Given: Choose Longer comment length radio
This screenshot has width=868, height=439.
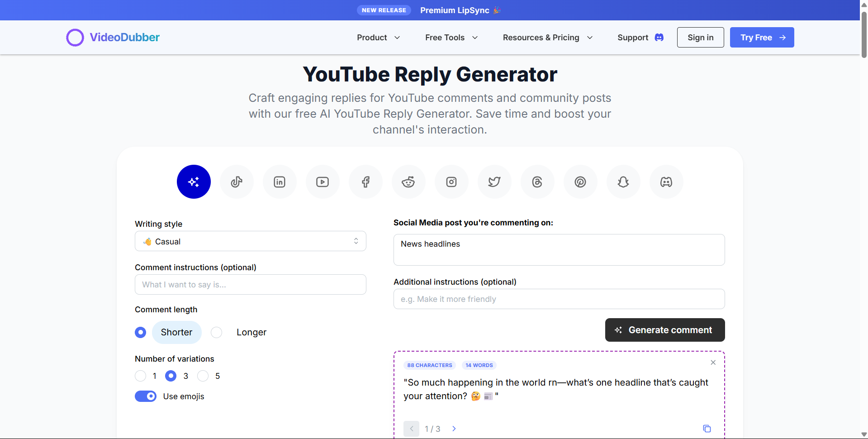Looking at the screenshot, I should coord(217,332).
